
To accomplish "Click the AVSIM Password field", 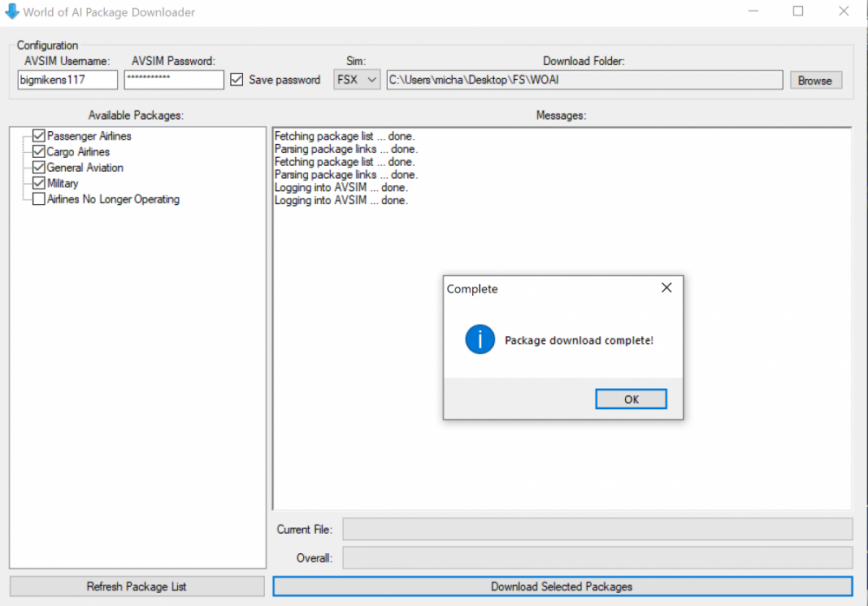I will point(174,80).
